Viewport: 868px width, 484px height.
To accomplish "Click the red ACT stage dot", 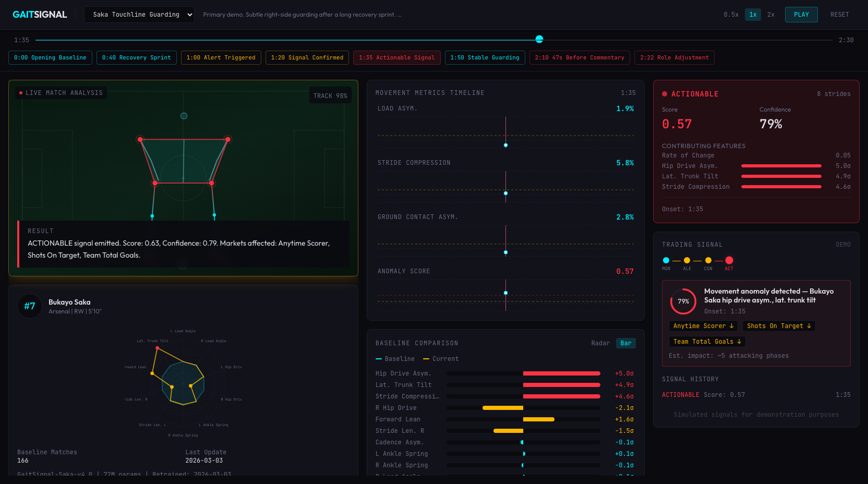I will point(729,260).
